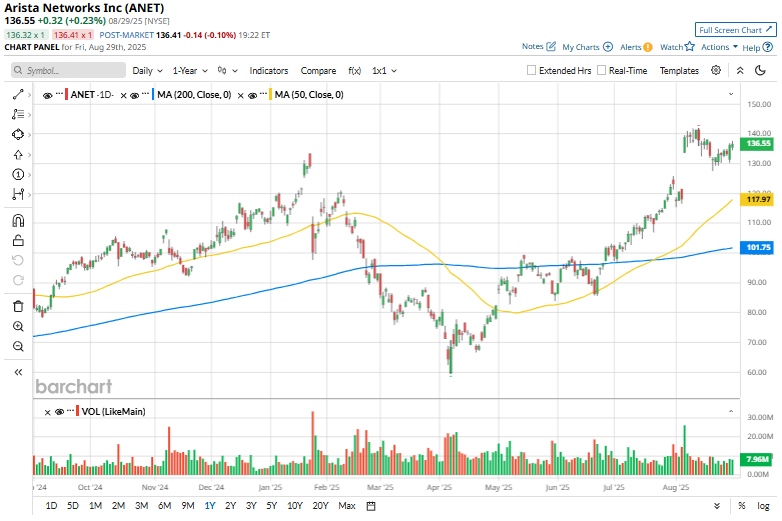This screenshot has height=521, width=782.
Task: Click the undo arrow icon
Action: [x=18, y=260]
